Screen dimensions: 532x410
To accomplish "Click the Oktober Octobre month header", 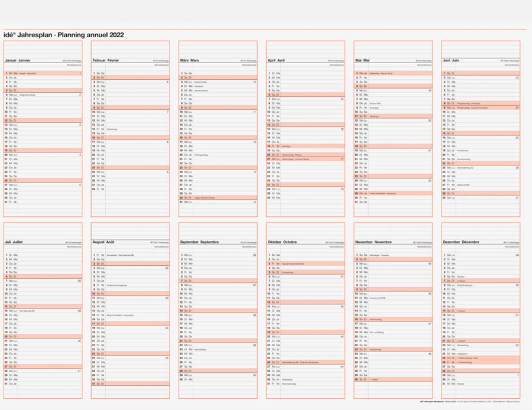I will 282,242.
